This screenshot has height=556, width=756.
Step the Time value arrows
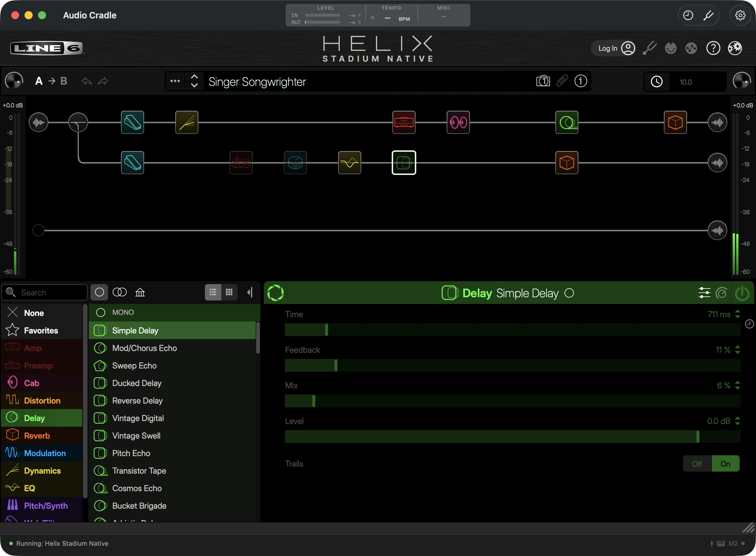click(738, 314)
